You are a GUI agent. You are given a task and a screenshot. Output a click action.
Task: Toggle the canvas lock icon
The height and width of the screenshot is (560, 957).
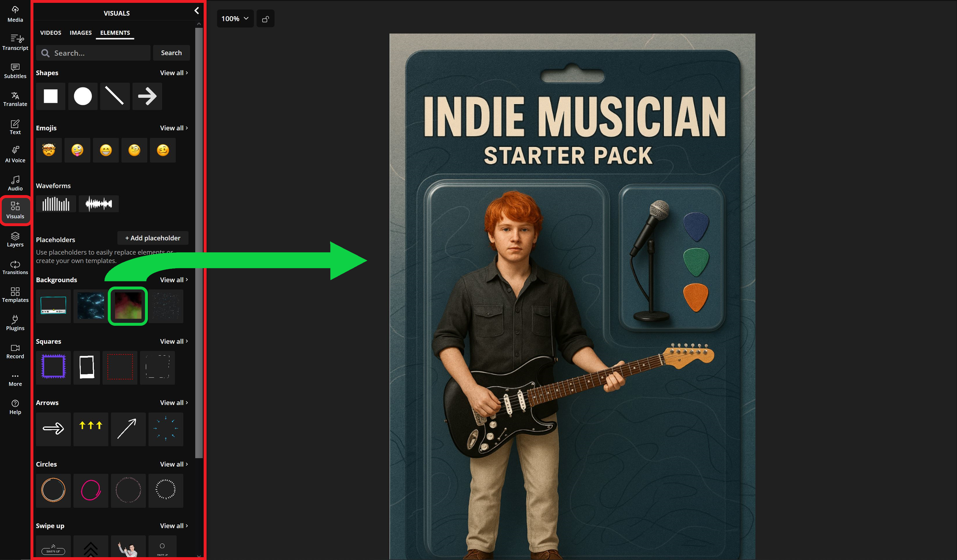(266, 19)
